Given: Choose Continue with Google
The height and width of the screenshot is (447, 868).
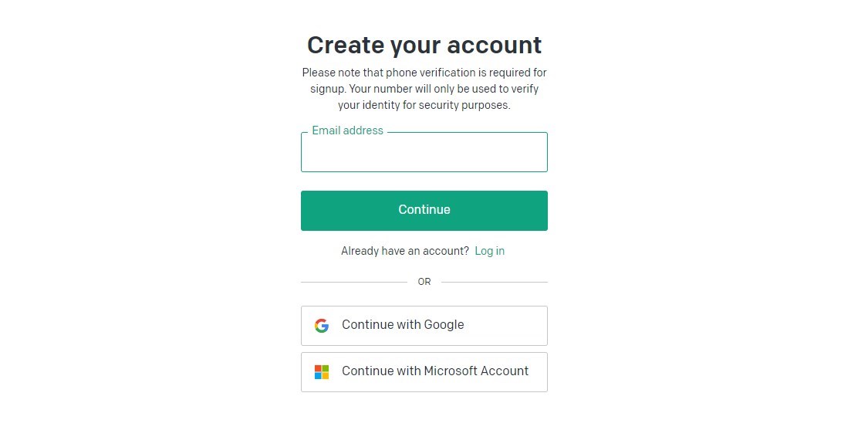Looking at the screenshot, I should coord(424,326).
